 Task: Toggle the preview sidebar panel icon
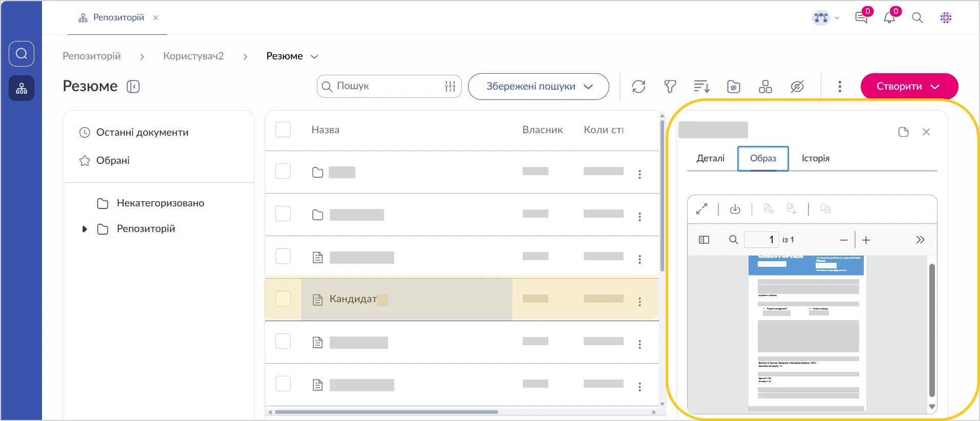point(704,240)
